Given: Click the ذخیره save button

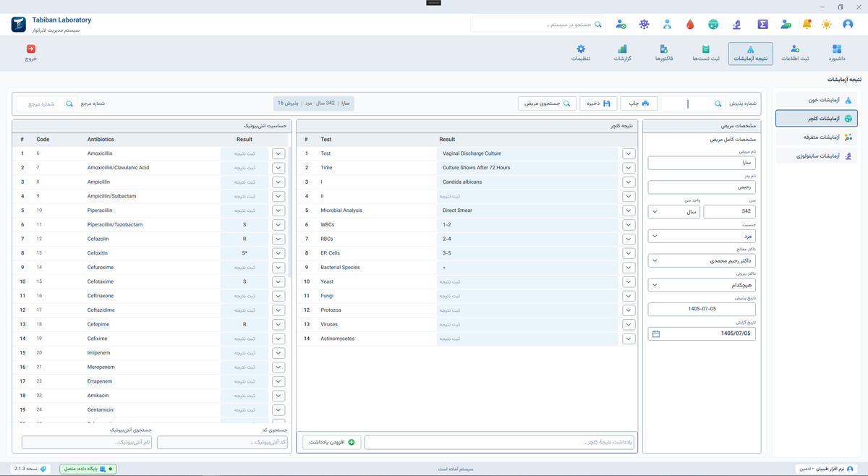Looking at the screenshot, I should click(x=598, y=103).
